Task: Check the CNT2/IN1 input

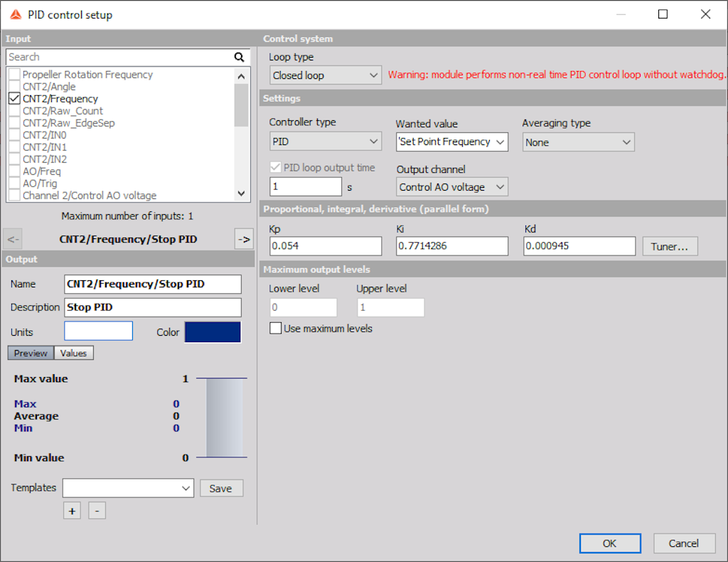Action: 14,147
